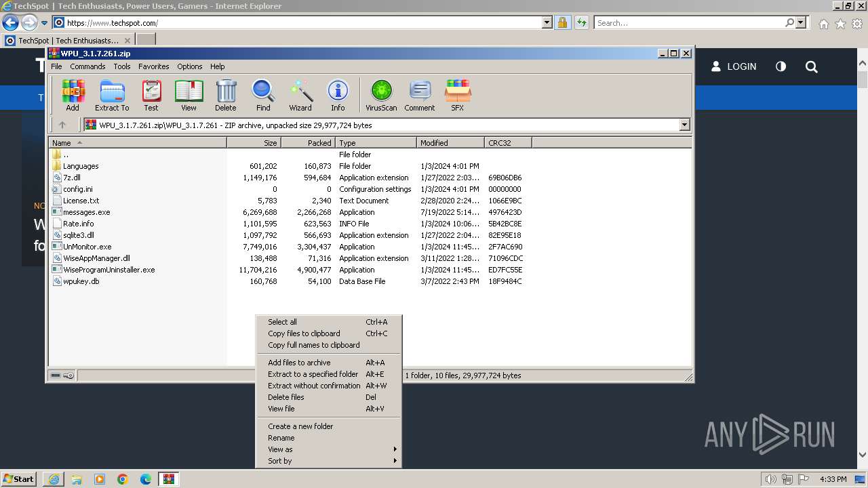Choose Add files to archive
The width and height of the screenshot is (868, 488).
[329, 363]
